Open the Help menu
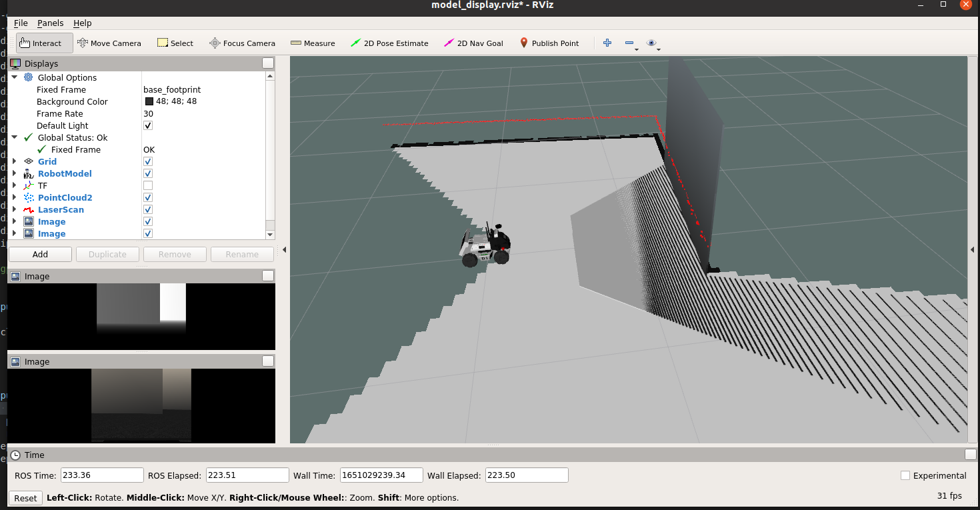 82,23
